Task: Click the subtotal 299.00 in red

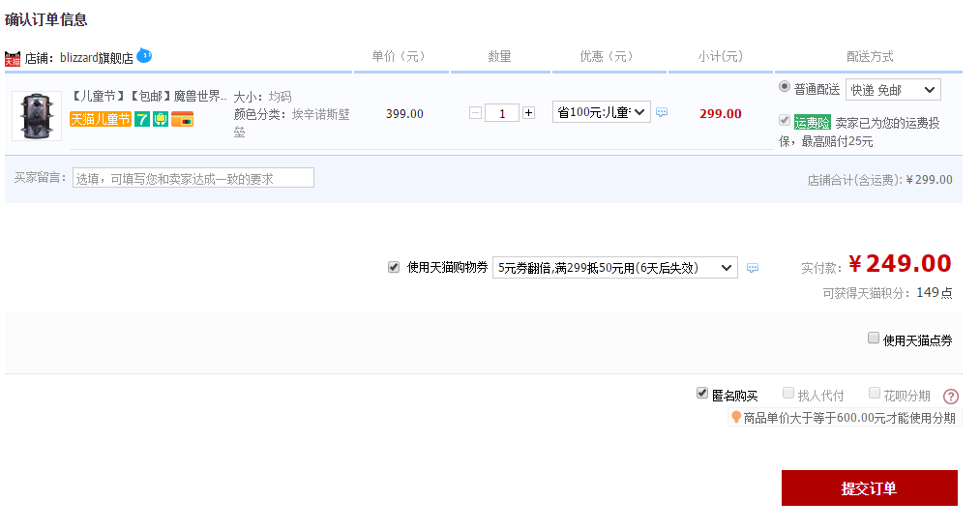Action: click(x=721, y=114)
